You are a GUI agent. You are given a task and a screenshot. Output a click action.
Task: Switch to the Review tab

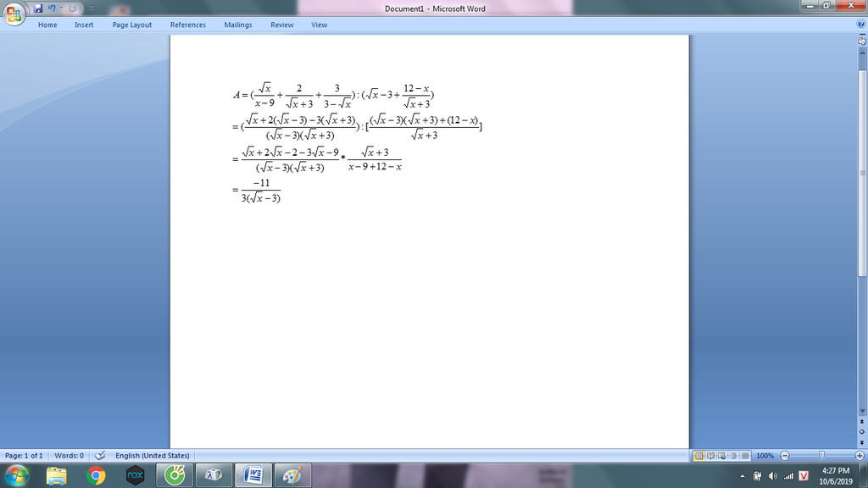(x=281, y=25)
